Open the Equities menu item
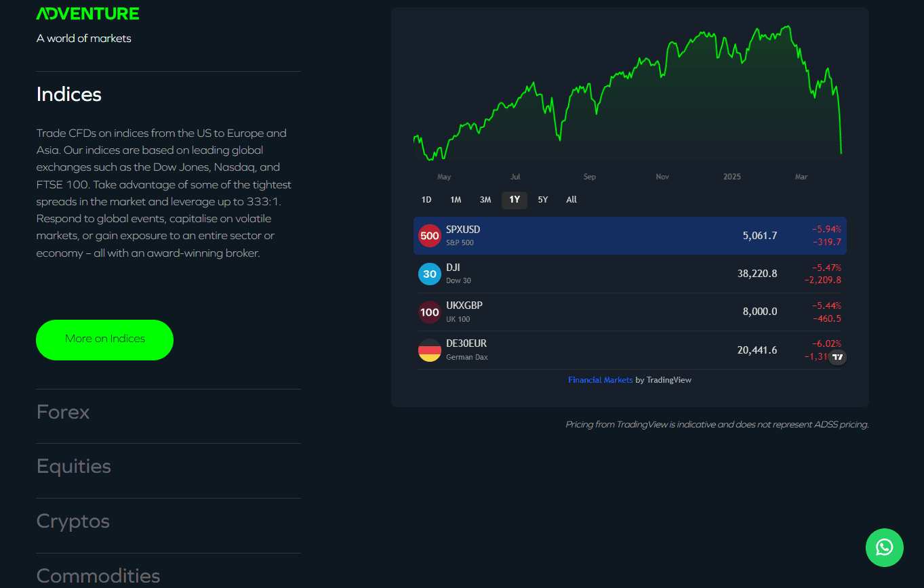924x588 pixels. [73, 466]
